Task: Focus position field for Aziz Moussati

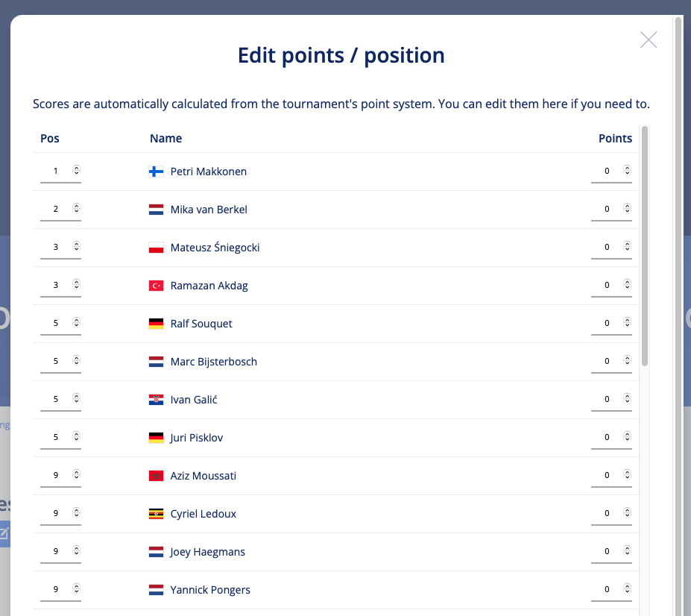Action: pyautogui.click(x=60, y=475)
